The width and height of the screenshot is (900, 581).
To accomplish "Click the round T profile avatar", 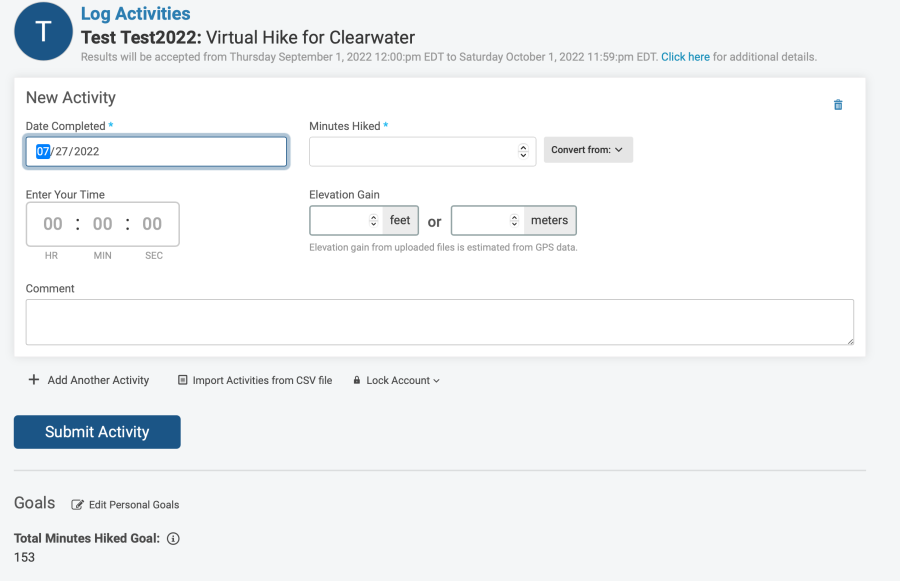I will pos(43,31).
